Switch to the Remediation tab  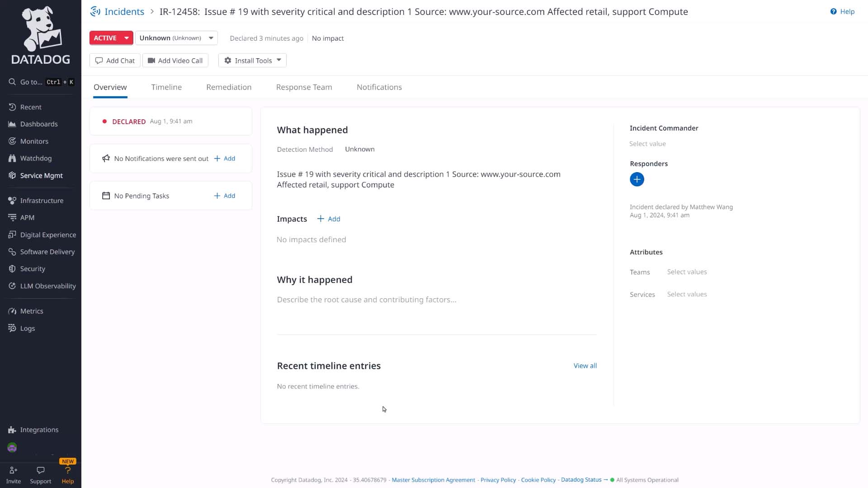[x=229, y=87]
